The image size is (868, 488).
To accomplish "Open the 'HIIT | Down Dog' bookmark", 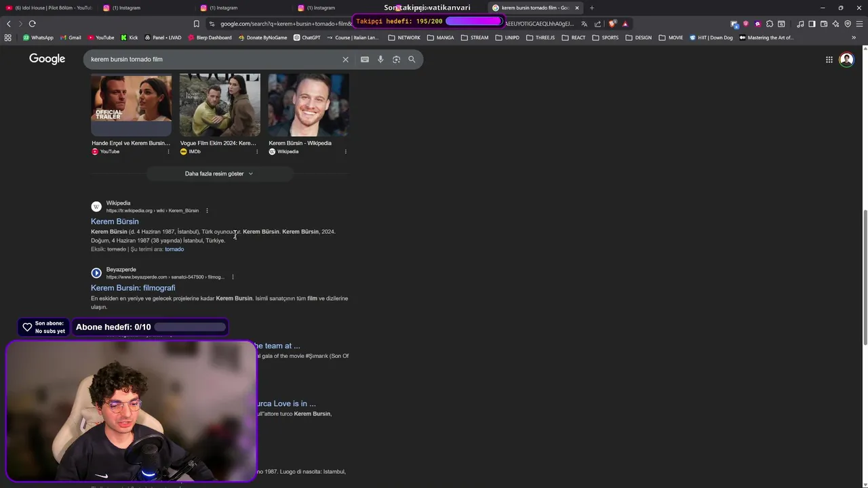I will click(711, 38).
